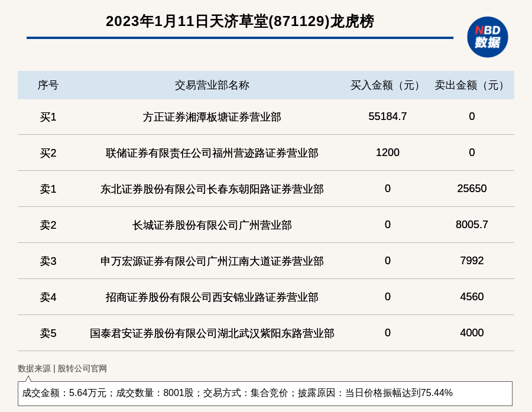Select the 买2 row label
The width and height of the screenshot is (532, 412).
pos(48,153)
